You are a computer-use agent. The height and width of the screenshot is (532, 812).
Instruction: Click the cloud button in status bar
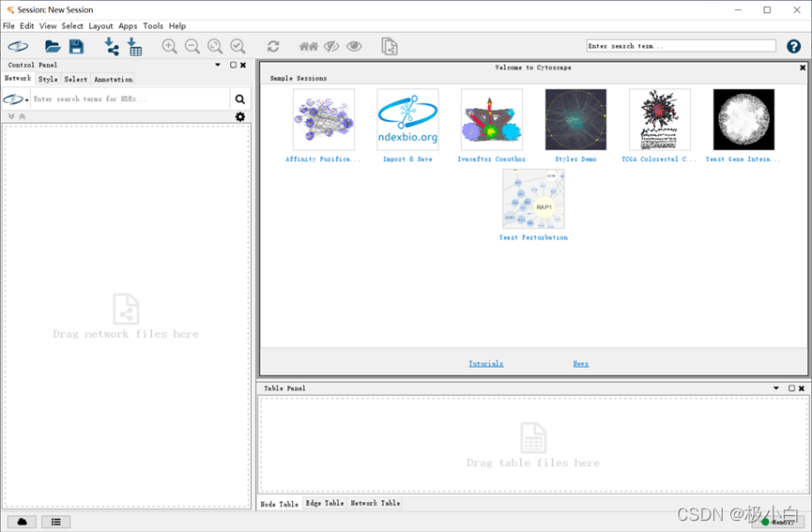pyautogui.click(x=22, y=522)
